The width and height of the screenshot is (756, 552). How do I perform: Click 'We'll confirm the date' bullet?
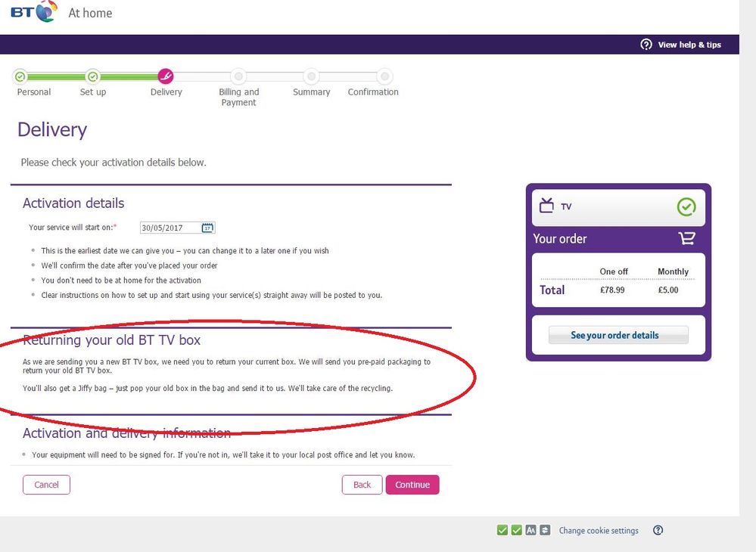(x=129, y=265)
